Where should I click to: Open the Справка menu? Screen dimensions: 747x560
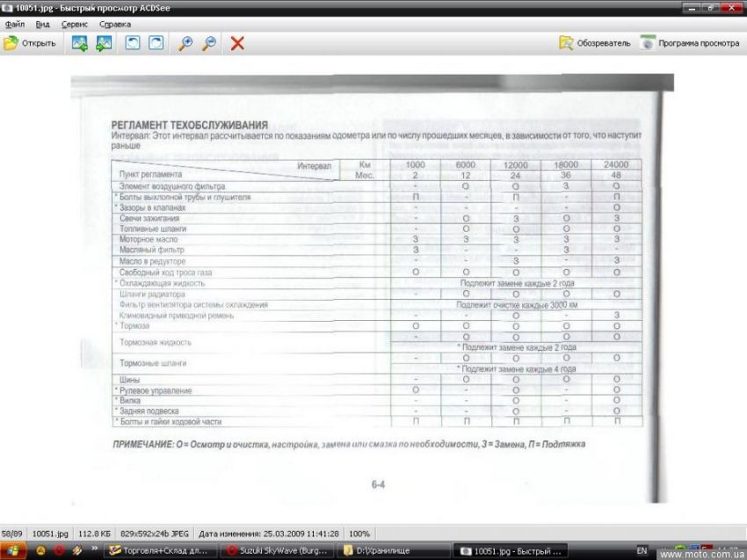click(115, 25)
